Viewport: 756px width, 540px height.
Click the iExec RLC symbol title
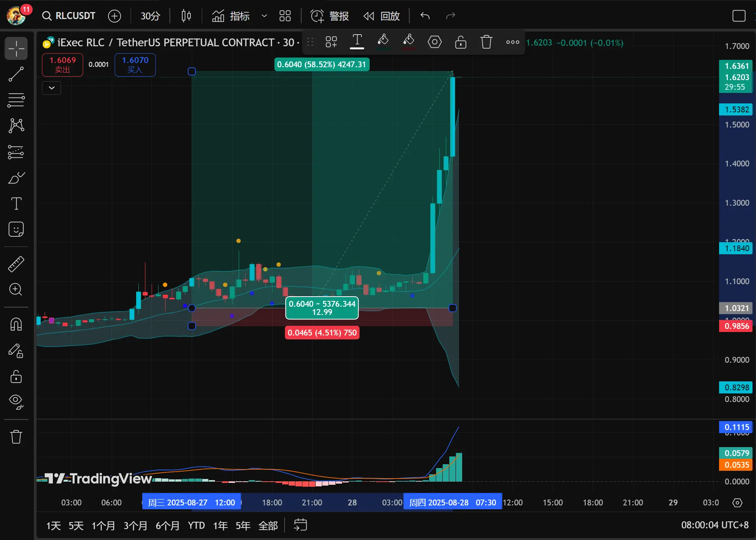coord(166,42)
